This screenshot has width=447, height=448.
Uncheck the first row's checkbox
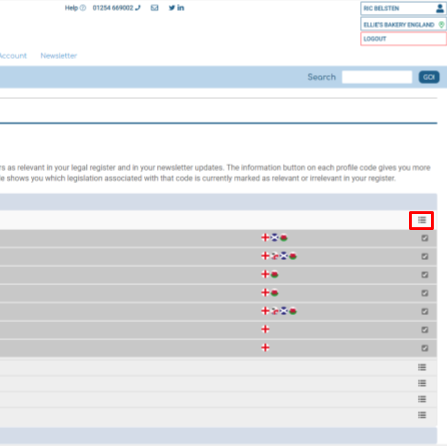point(425,238)
